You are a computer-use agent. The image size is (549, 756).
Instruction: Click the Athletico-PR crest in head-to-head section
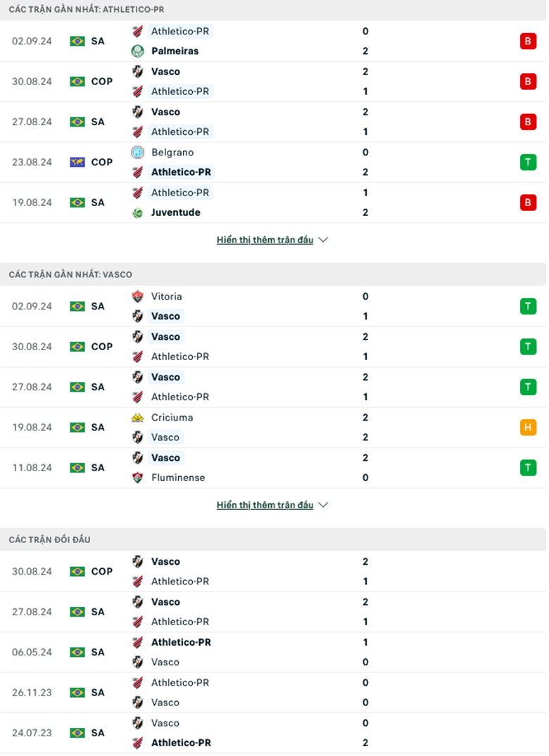click(138, 582)
